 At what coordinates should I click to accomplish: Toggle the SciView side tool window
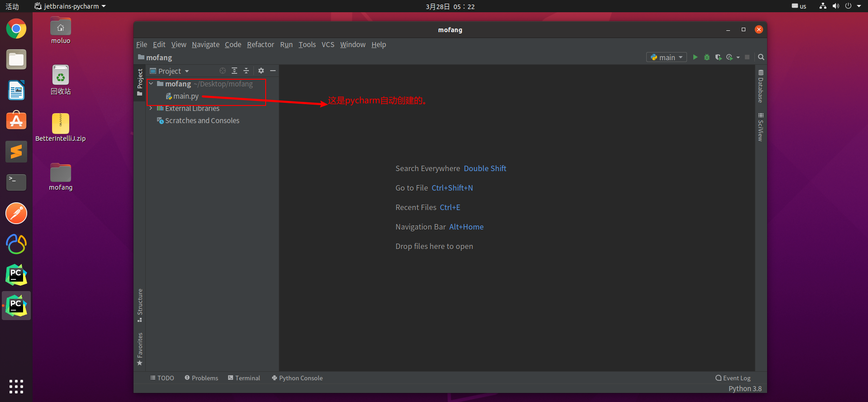click(761, 127)
